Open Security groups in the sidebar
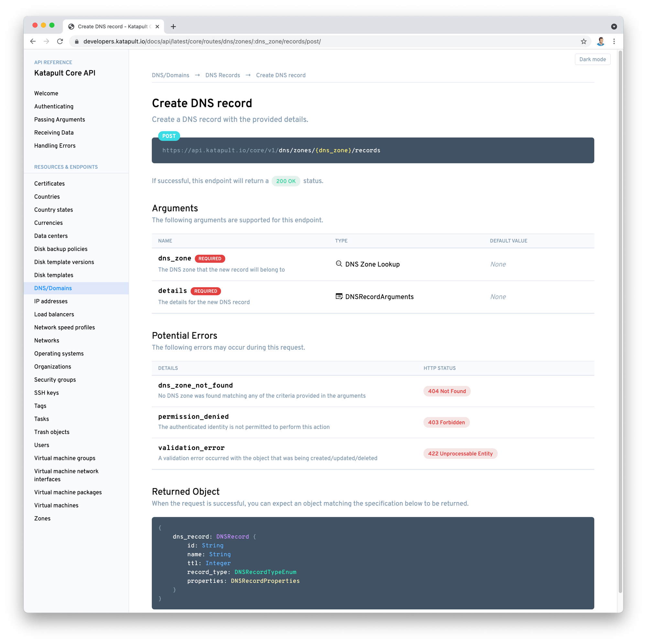The height and width of the screenshot is (644, 647). 55,379
